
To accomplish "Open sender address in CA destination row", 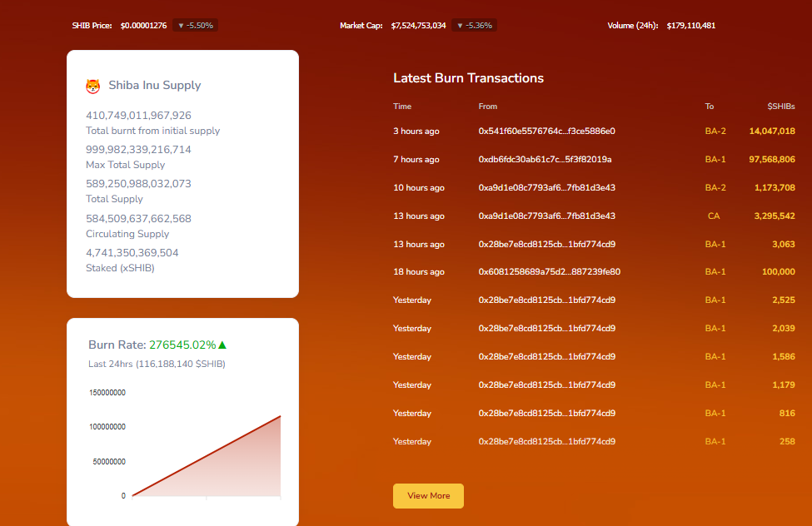I will (x=547, y=216).
